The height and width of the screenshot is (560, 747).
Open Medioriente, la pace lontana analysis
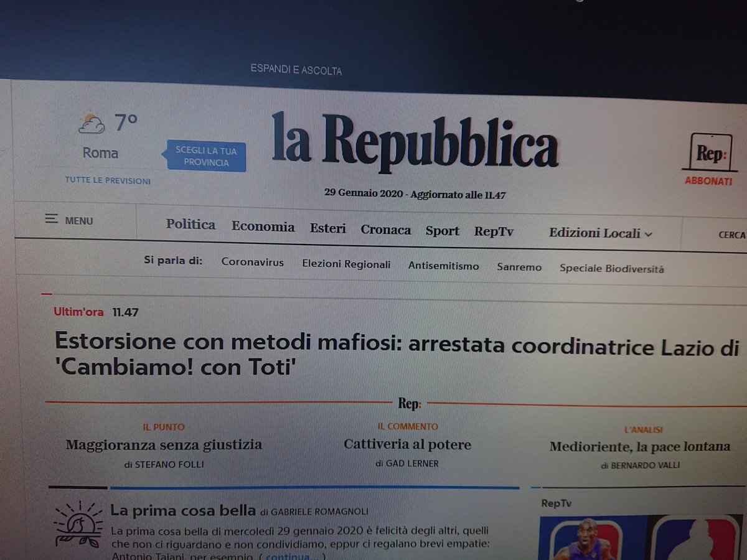(640, 447)
